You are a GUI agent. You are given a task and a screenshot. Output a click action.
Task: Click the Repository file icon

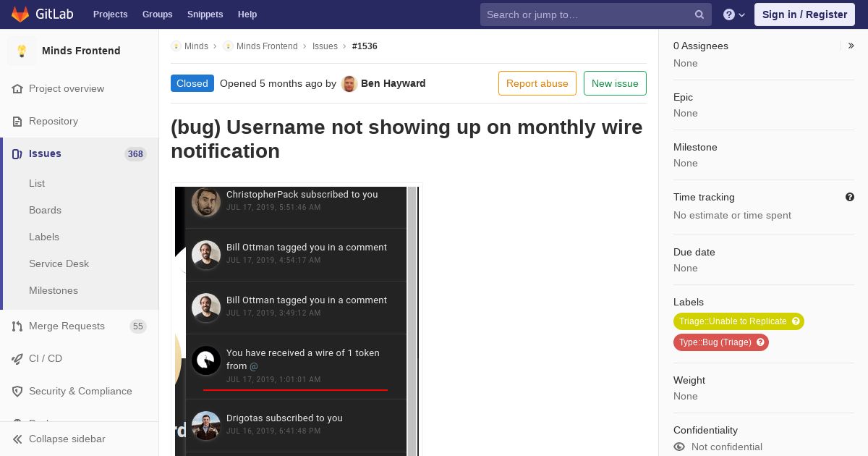pos(17,122)
